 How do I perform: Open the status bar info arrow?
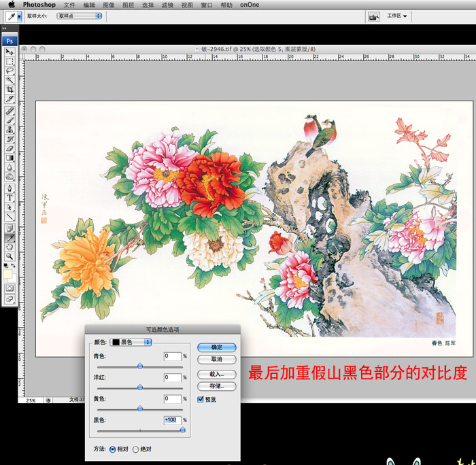click(48, 400)
